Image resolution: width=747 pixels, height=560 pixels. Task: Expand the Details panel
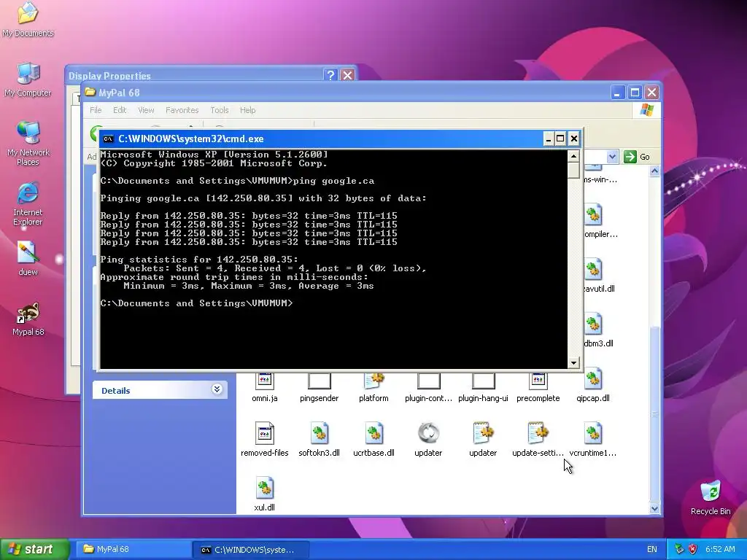217,389
